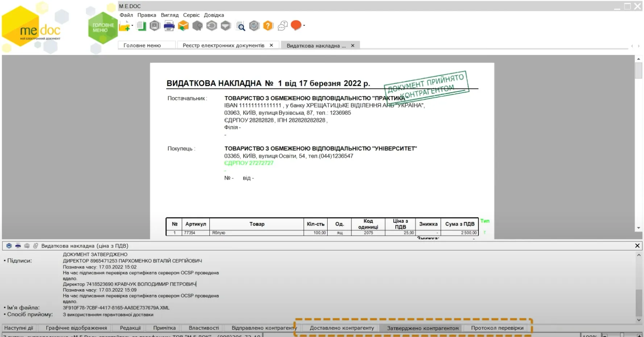The image size is (644, 337).
Task: Click the file name 3F910F78-7CBF-4417-8165-AA8DE737679A.XML
Action: (116, 308)
